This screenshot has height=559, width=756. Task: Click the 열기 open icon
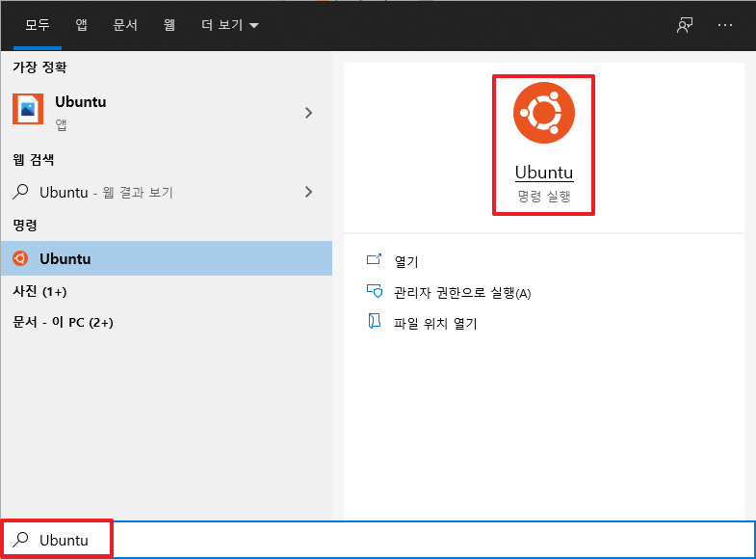[x=374, y=259]
